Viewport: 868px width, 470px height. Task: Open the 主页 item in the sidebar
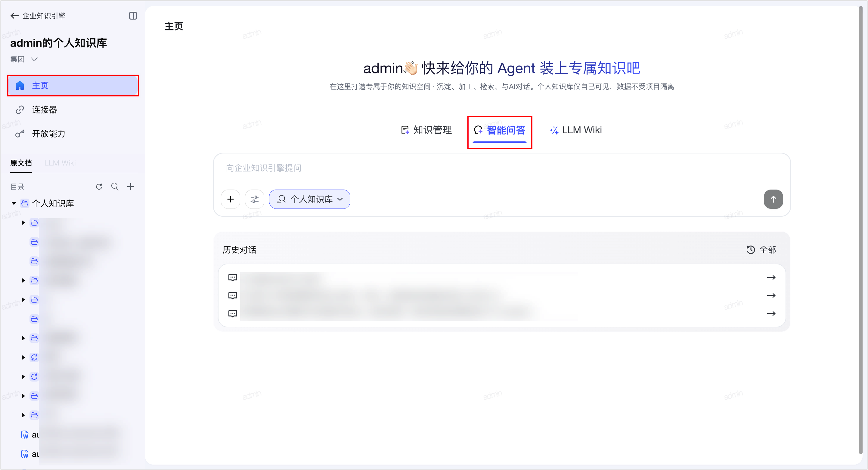(x=73, y=85)
